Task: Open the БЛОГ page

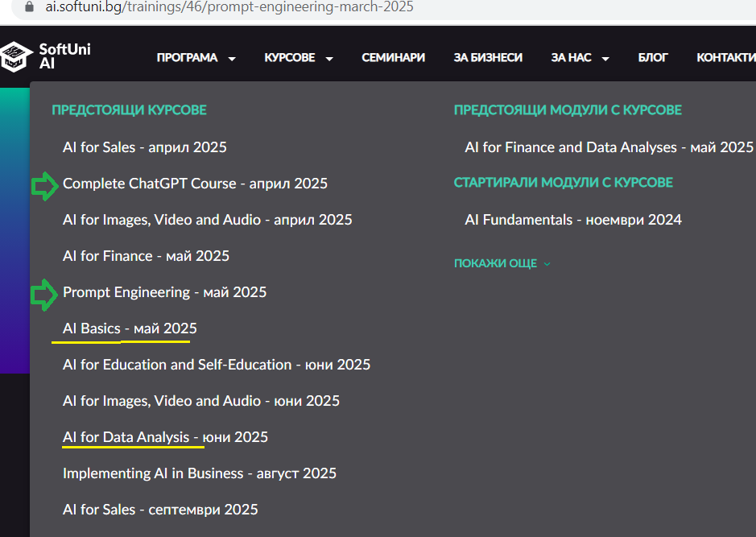Action: [x=653, y=58]
